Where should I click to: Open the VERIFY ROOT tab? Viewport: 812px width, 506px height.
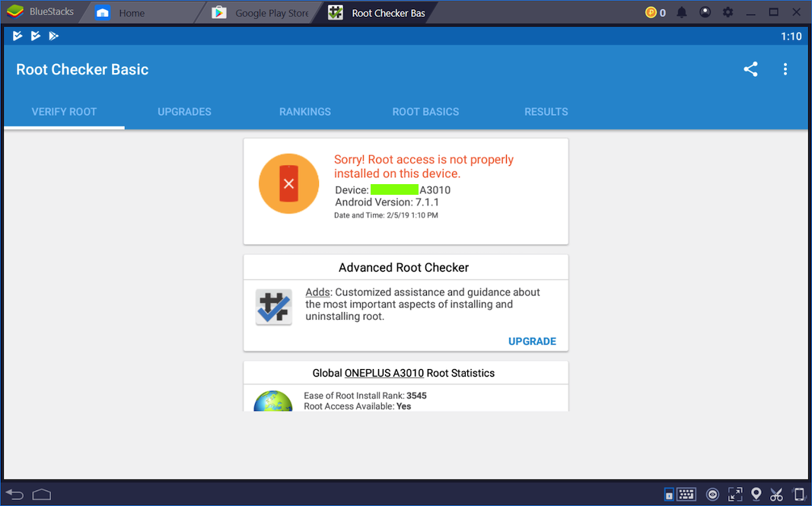(64, 112)
